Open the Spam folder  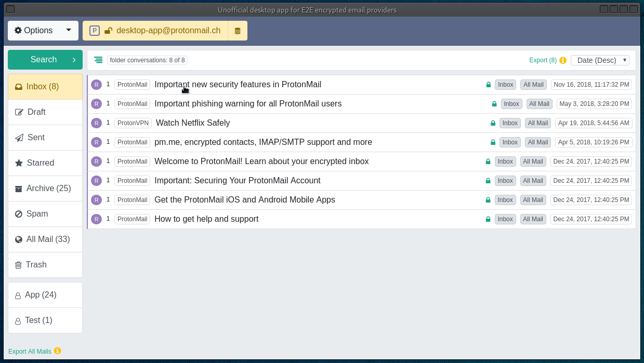click(x=45, y=214)
